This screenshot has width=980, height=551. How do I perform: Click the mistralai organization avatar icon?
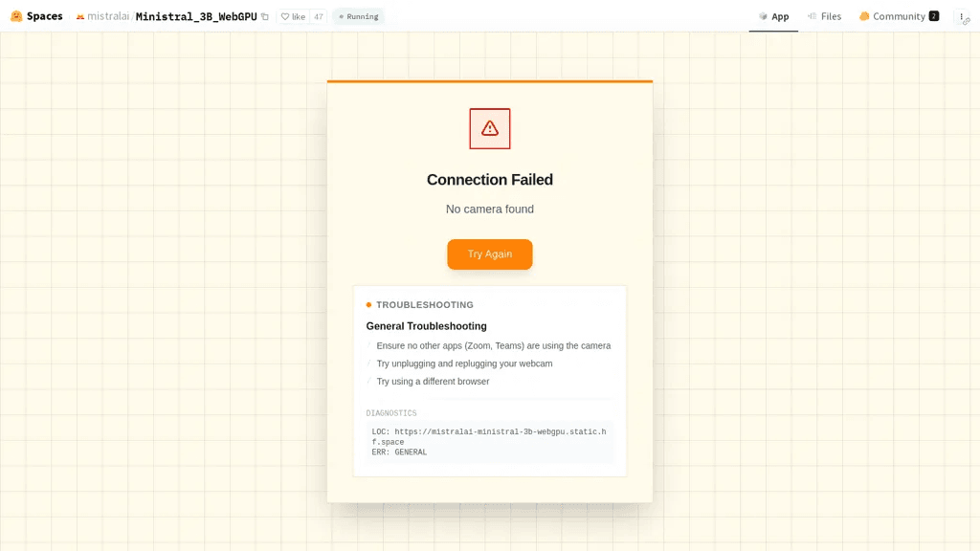pyautogui.click(x=80, y=17)
